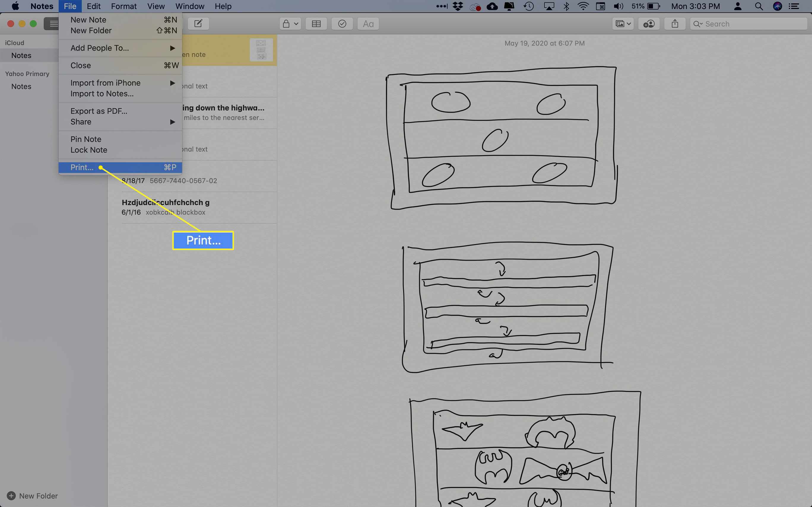Select the image attachment icon

(622, 23)
